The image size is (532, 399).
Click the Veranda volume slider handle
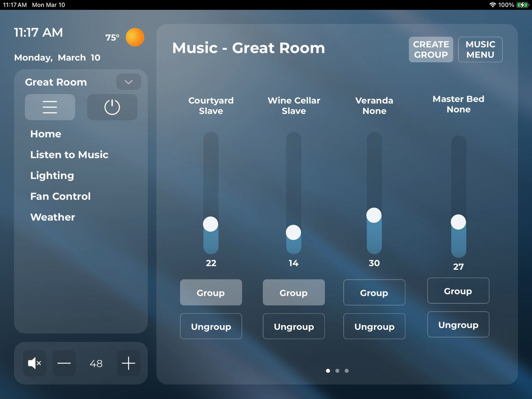374,215
